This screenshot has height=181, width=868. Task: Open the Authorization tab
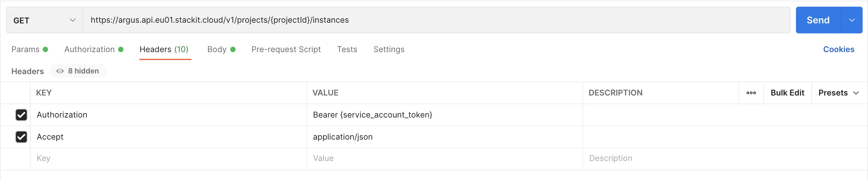(x=90, y=49)
